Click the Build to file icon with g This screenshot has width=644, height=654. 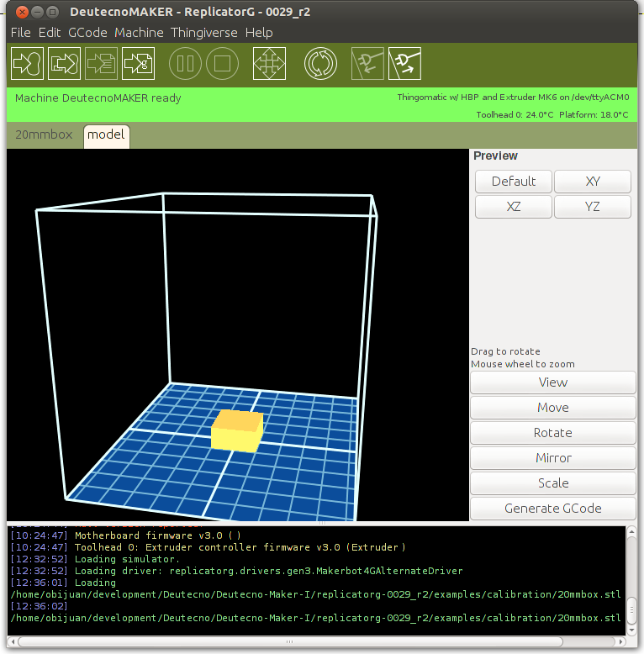[x=138, y=63]
